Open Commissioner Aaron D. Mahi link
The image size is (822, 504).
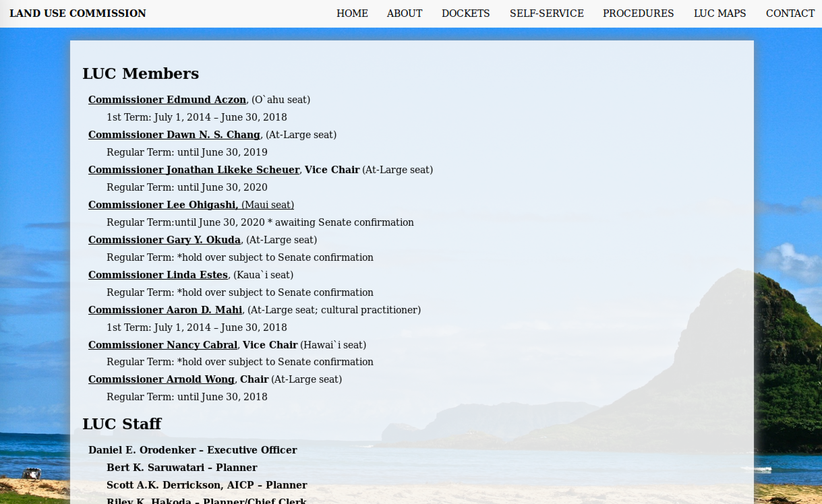[x=165, y=310]
